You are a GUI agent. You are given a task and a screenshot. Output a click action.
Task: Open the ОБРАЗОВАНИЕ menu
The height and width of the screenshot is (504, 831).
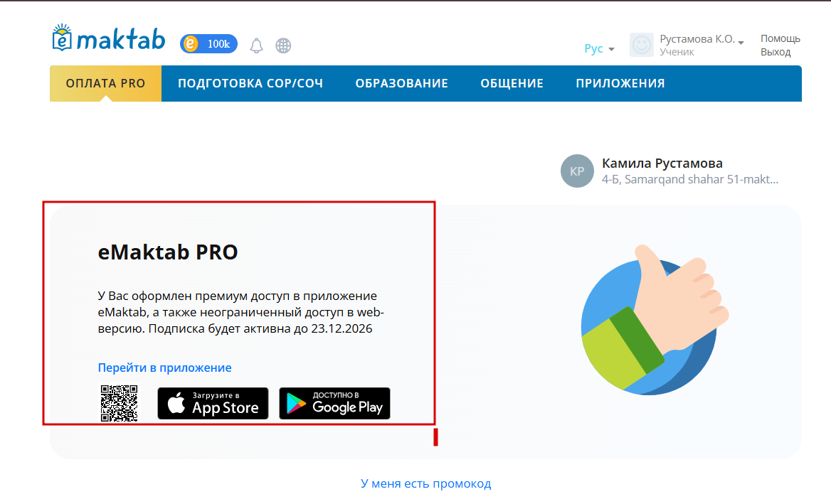(x=402, y=83)
